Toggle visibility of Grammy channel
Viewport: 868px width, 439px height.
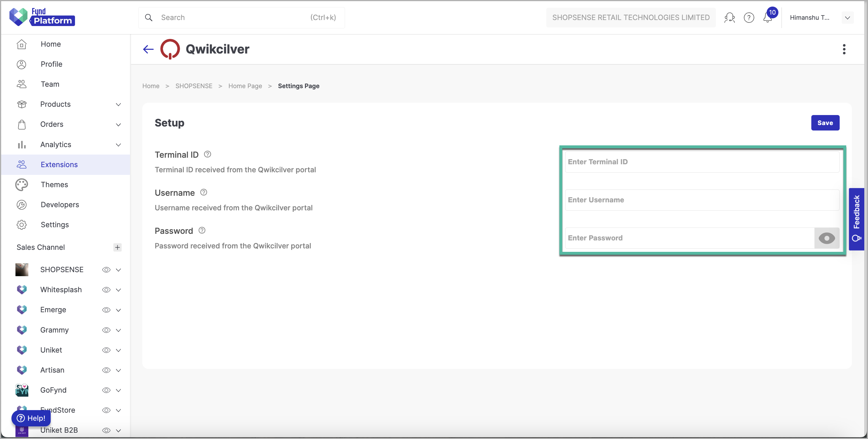(x=106, y=330)
